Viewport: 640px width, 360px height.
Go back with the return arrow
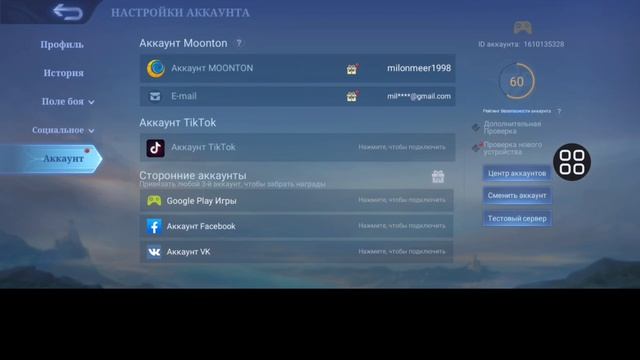click(68, 11)
